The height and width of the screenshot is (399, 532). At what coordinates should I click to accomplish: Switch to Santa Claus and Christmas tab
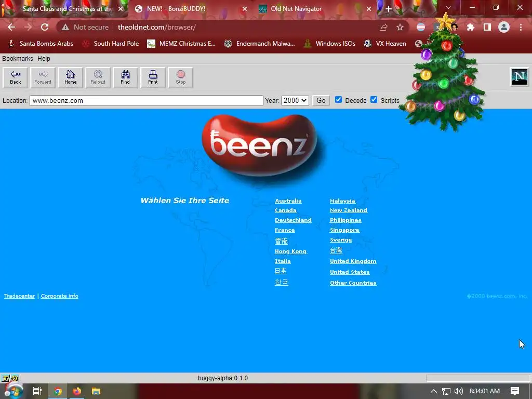64,9
